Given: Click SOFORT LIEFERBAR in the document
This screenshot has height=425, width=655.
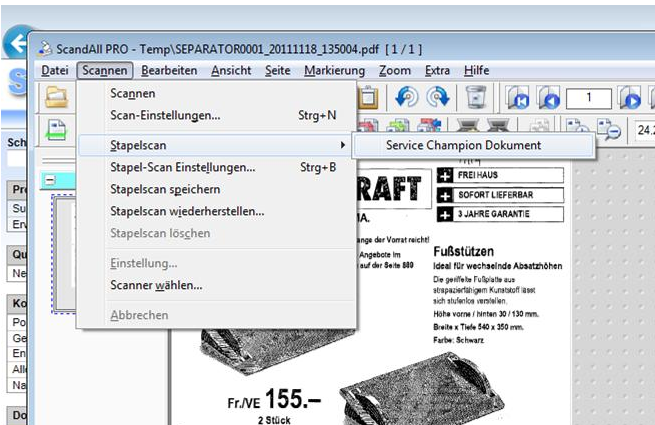Looking at the screenshot, I should (496, 195).
